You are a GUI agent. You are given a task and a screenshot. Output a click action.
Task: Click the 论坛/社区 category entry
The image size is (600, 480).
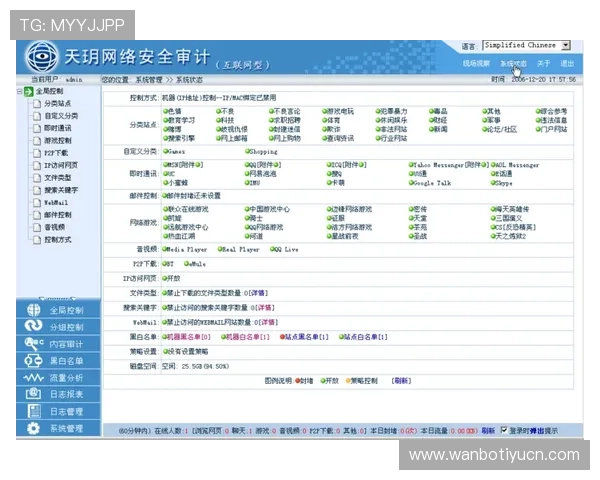(x=502, y=129)
